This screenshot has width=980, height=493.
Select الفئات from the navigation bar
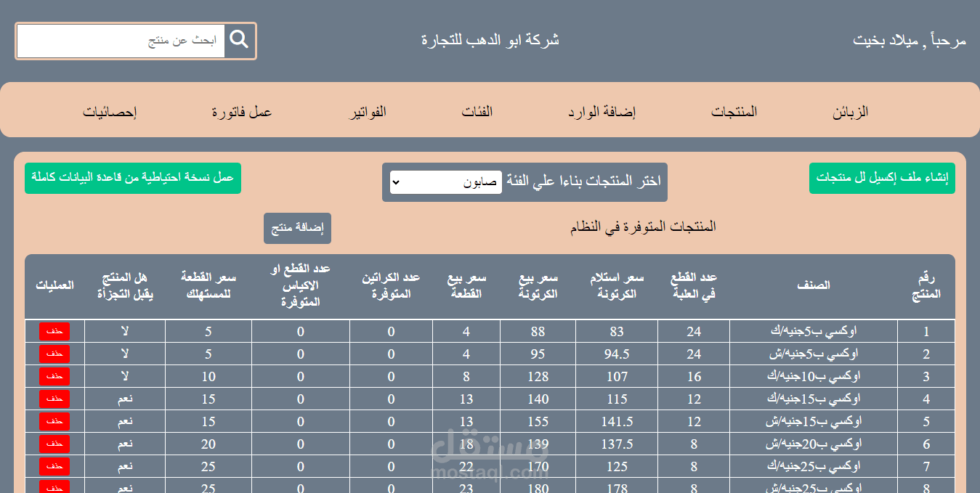pyautogui.click(x=477, y=110)
